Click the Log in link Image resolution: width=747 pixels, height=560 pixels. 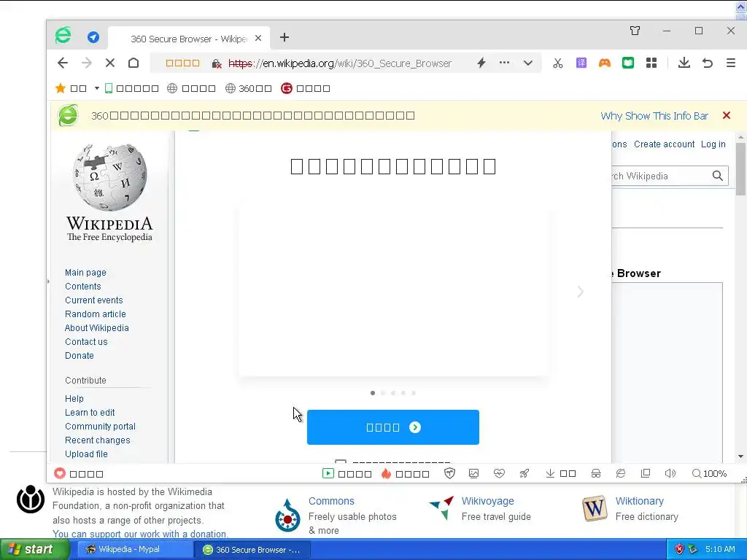point(713,144)
